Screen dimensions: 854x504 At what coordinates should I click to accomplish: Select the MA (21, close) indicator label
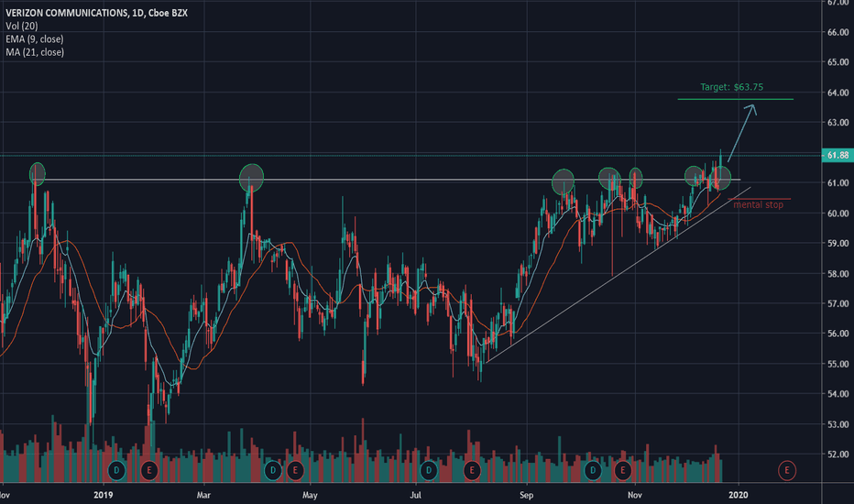click(35, 51)
